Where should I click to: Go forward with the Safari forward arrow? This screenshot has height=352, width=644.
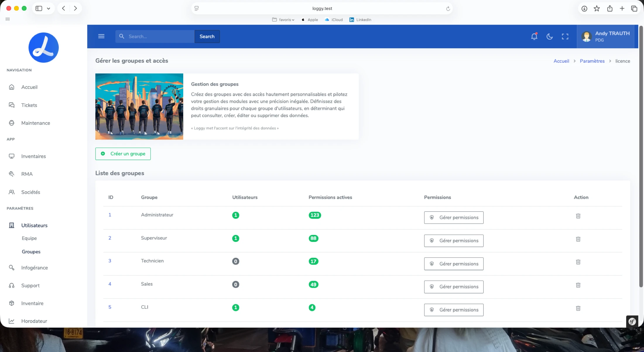tap(76, 8)
